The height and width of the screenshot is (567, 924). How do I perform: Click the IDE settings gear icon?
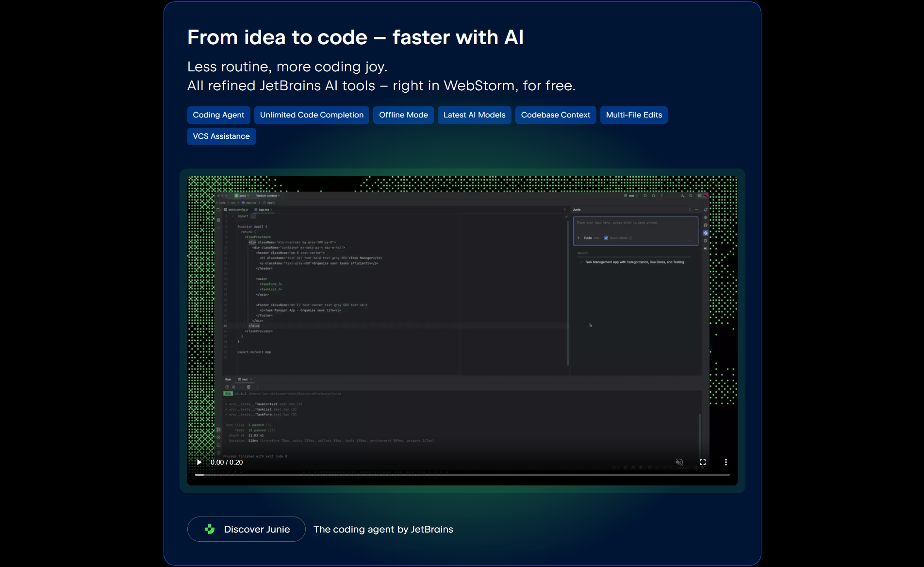tap(699, 196)
